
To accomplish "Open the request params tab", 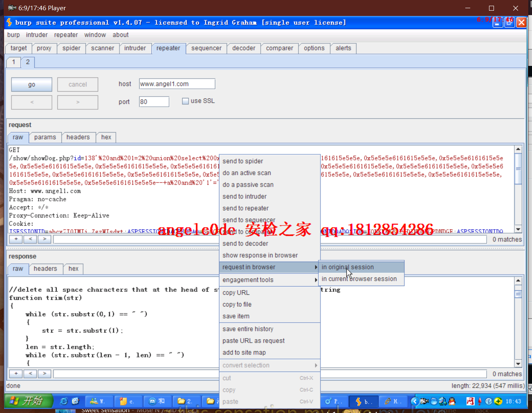I will (x=45, y=138).
